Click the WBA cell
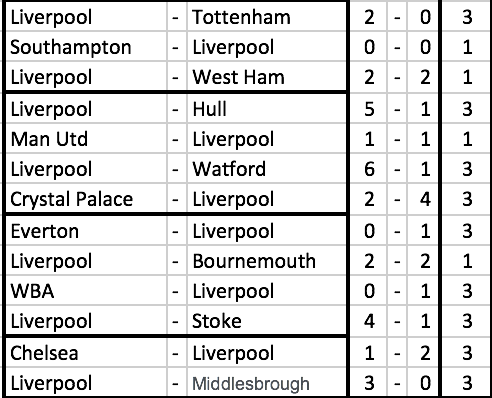The image size is (492, 398). [86, 291]
